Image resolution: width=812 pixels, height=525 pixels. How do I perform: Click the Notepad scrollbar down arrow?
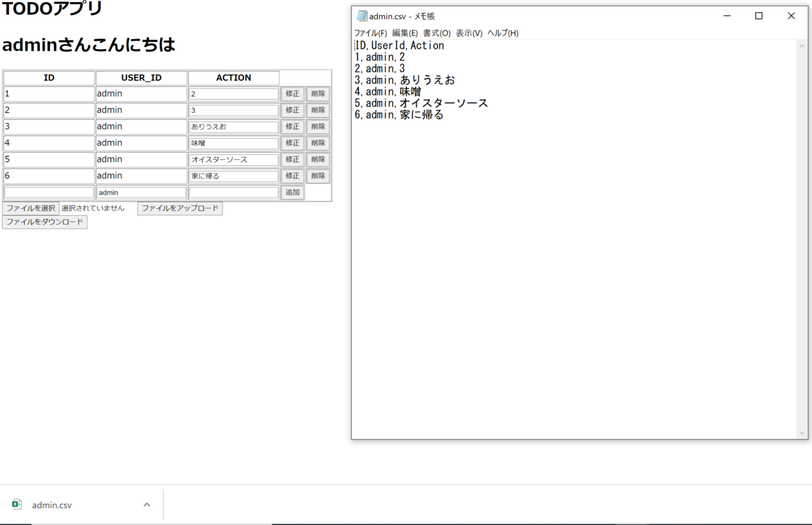tap(803, 433)
